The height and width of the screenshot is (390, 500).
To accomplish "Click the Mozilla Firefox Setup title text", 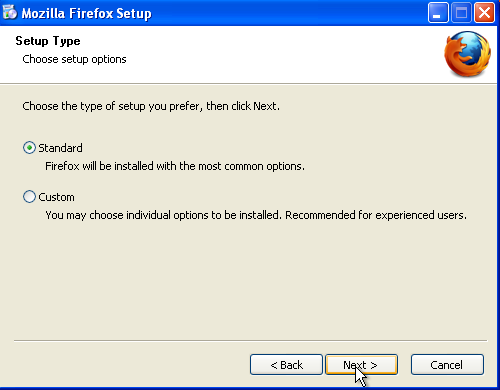I will pos(87,13).
